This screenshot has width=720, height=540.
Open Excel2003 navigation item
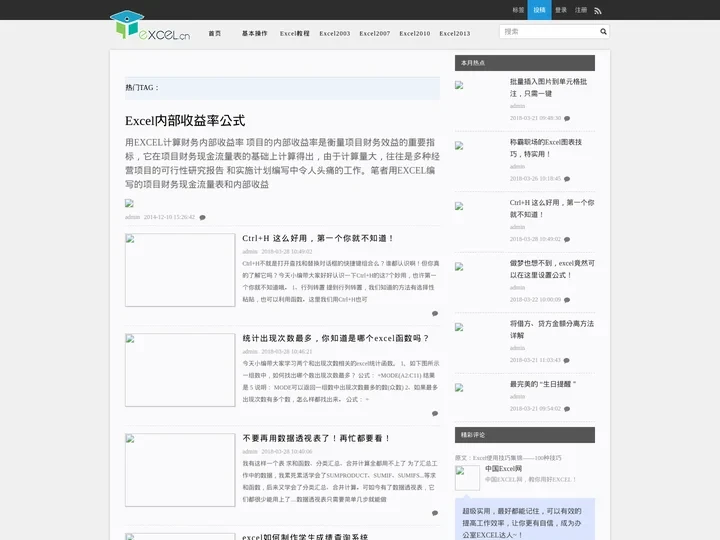pyautogui.click(x=335, y=34)
